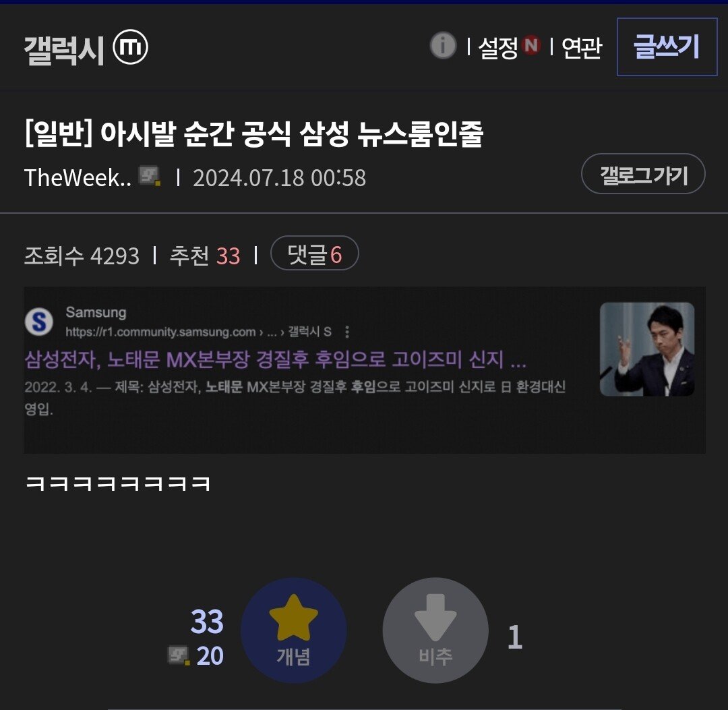Image resolution: width=728 pixels, height=710 pixels.
Task: Click the author's fixed-nick badge icon
Action: (x=150, y=176)
